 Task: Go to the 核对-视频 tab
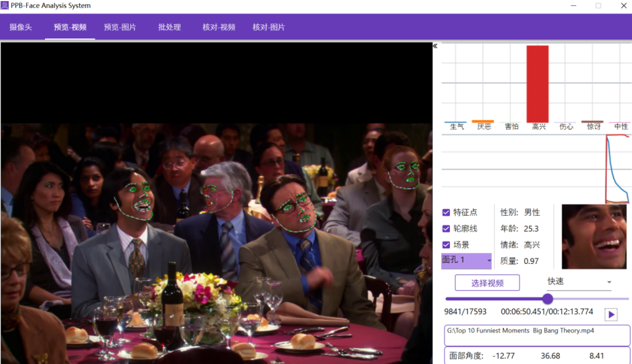219,27
